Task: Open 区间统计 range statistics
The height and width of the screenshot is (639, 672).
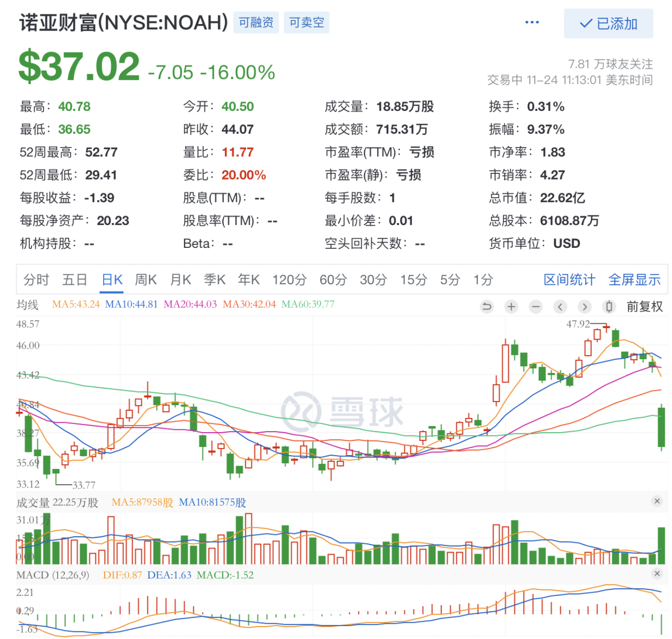Action: 569,280
